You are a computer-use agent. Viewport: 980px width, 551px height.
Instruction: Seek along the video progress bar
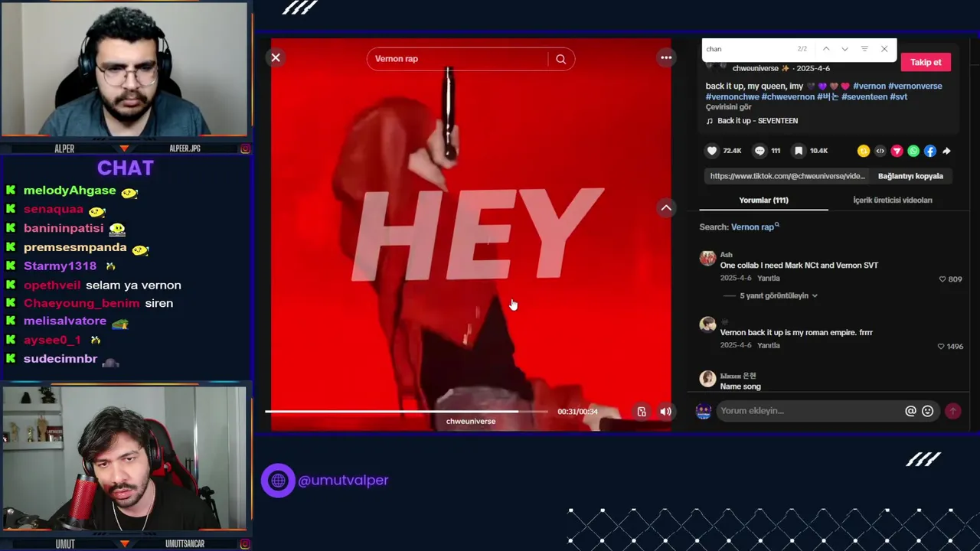click(406, 412)
